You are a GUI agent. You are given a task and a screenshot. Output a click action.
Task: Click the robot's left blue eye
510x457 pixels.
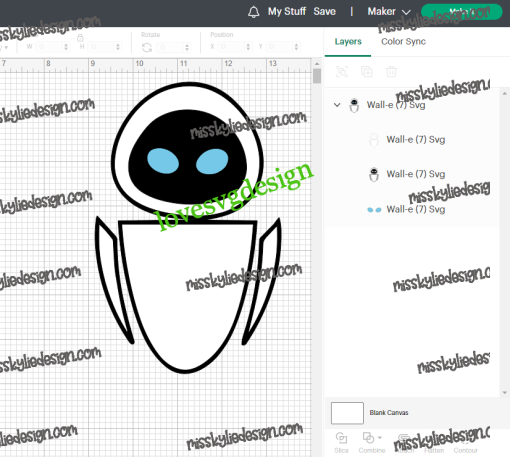tap(163, 161)
